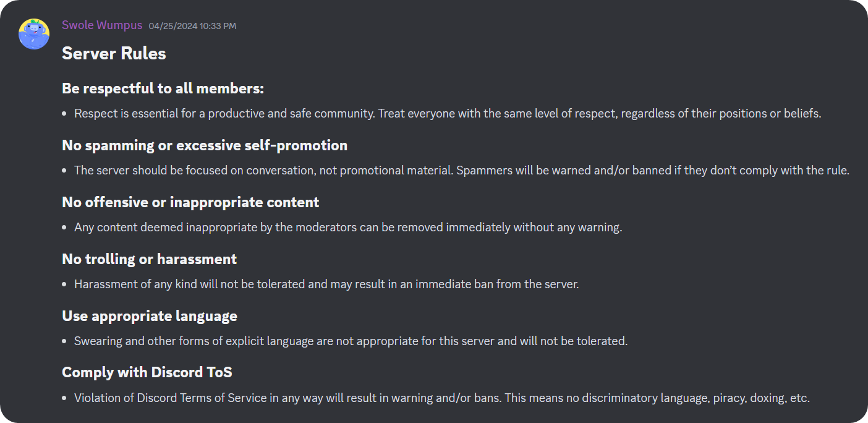Select the Discord Terms of Service violation bullet

click(x=441, y=398)
